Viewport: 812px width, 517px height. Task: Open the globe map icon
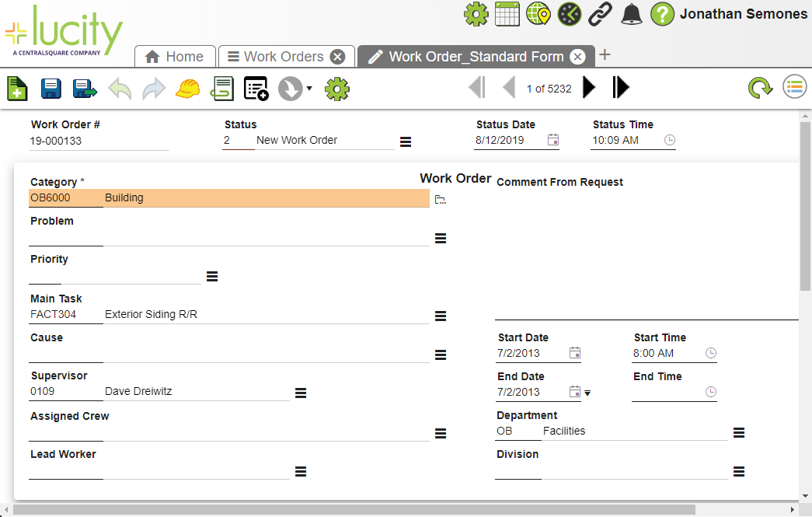[538, 14]
